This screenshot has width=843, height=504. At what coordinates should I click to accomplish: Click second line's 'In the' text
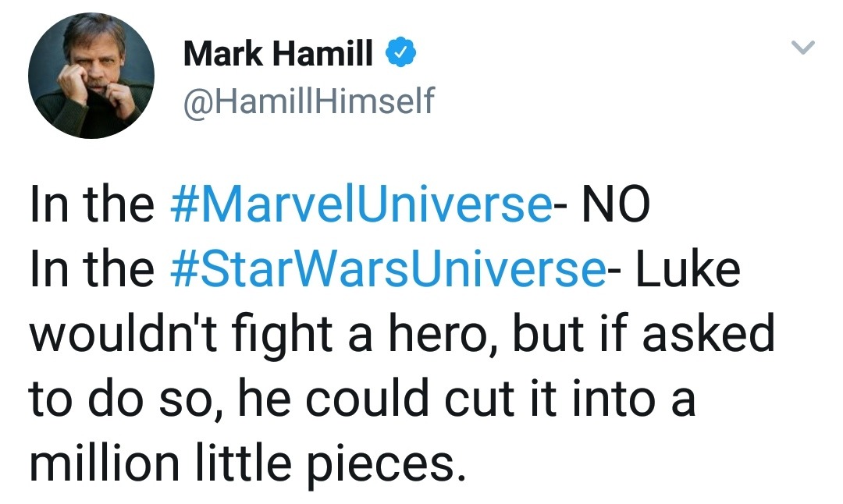tap(91, 269)
